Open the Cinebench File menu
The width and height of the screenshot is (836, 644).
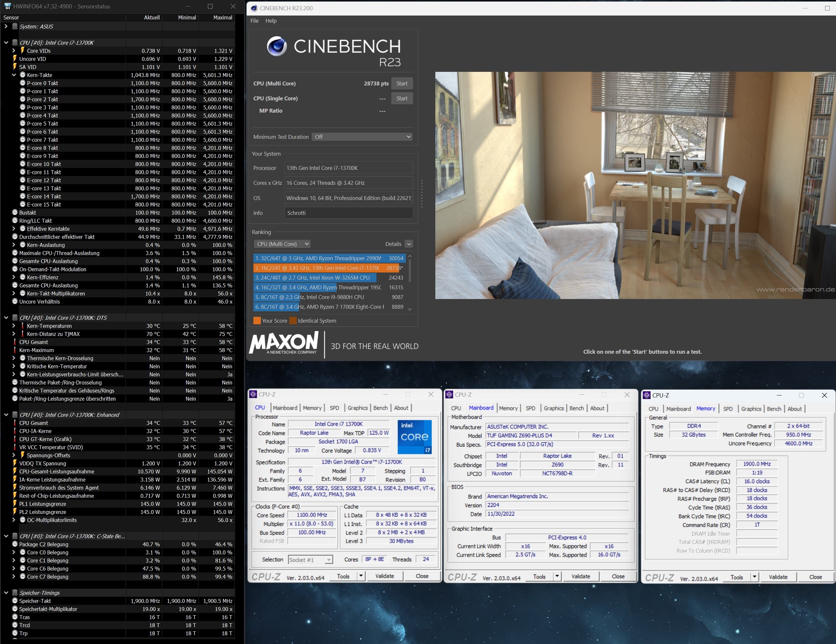254,21
